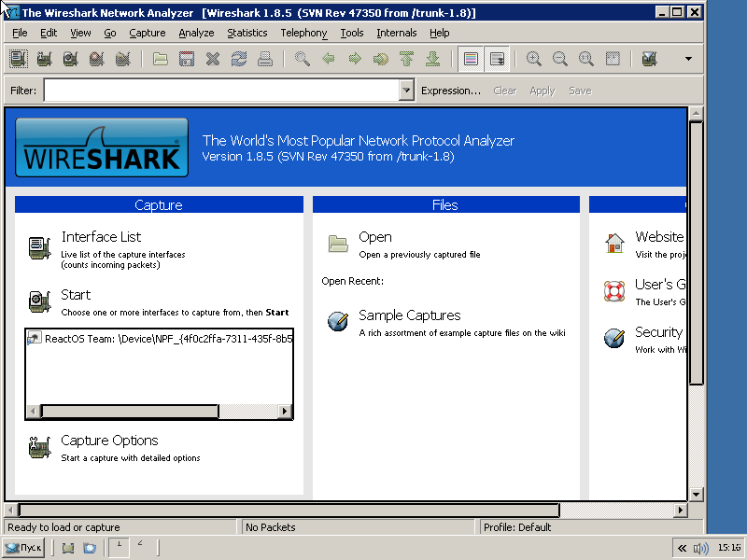Open the Tools menu
This screenshot has width=747, height=560.
pyautogui.click(x=352, y=33)
